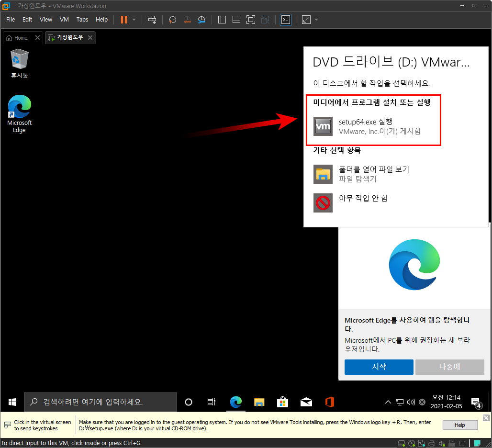Open Cortana circle icon
Viewport: 492px width, 448px height.
coord(188,402)
